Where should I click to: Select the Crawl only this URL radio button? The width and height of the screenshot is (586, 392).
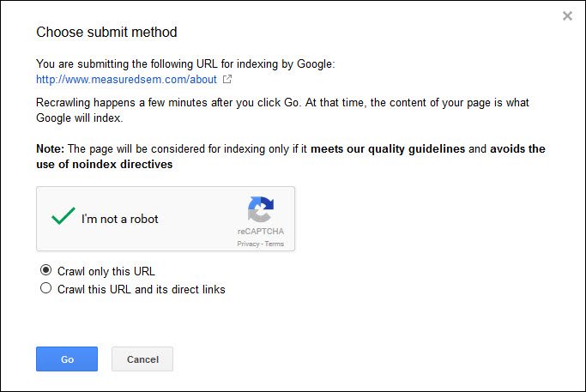46,271
